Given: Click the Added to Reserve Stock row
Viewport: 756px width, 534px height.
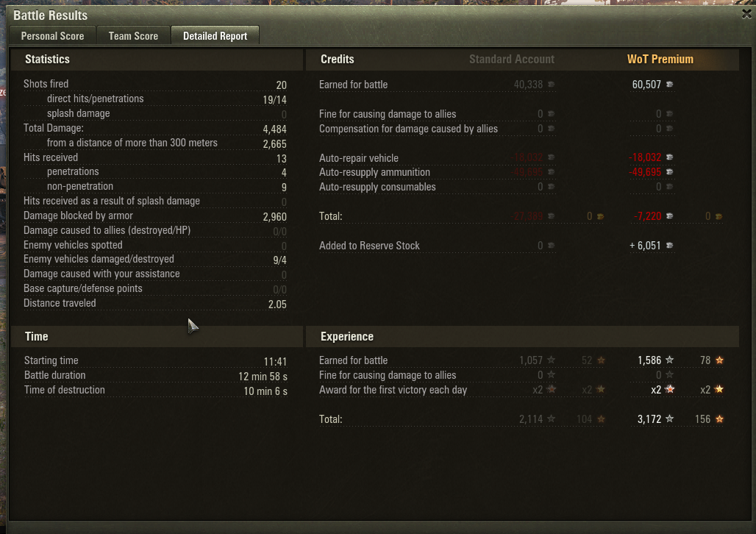Looking at the screenshot, I should pyautogui.click(x=496, y=246).
